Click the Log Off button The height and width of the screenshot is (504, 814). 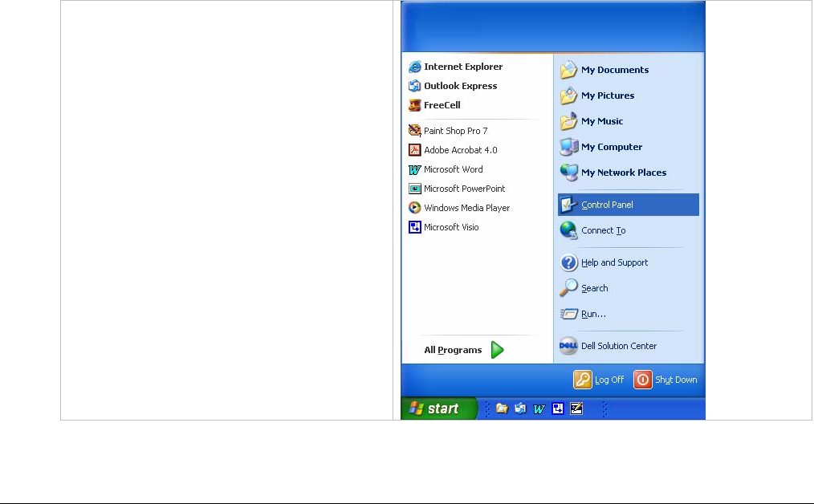[599, 380]
